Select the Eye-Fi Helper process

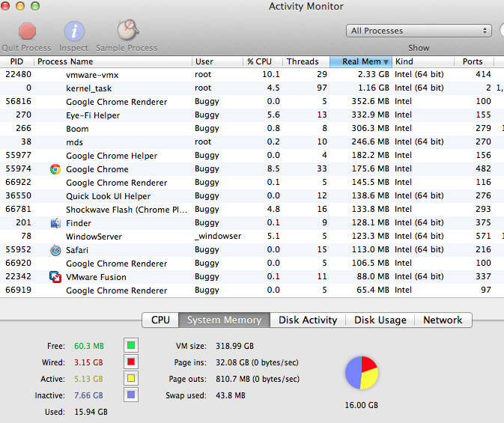pos(252,115)
